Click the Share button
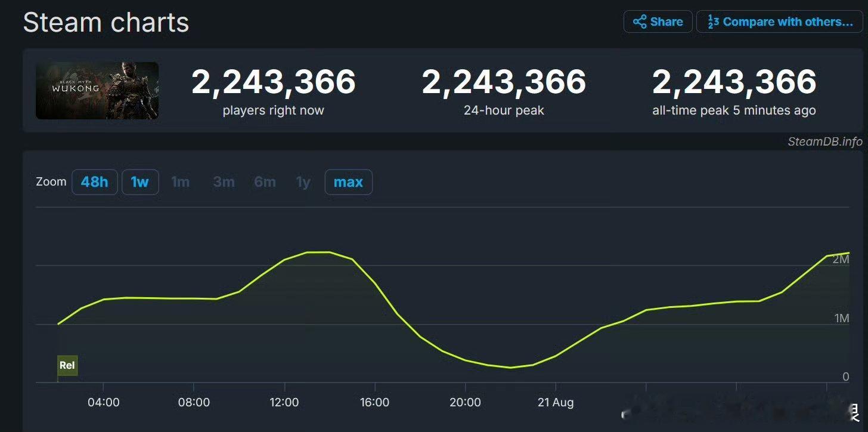 point(658,22)
